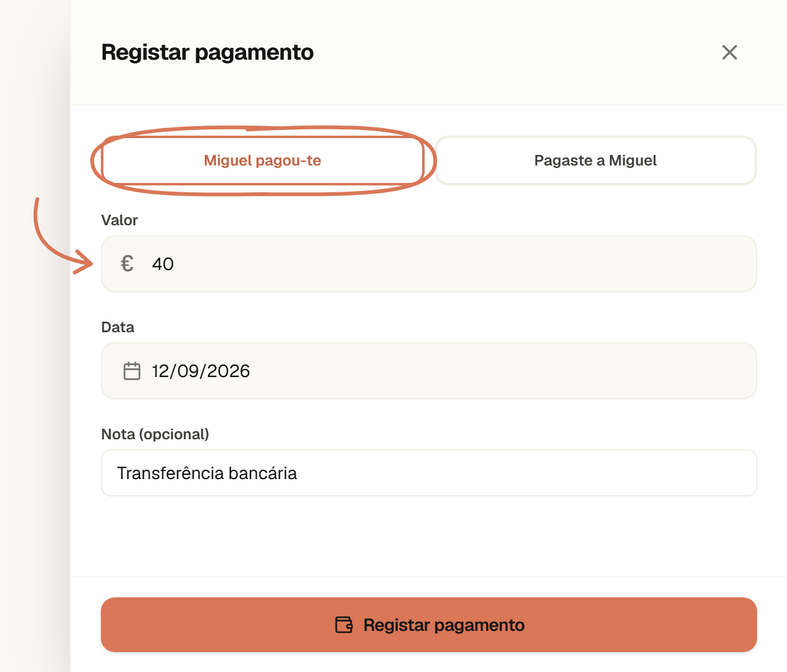Click the 'Registar pagamento' dialog heading
This screenshot has width=787, height=672.
(x=207, y=52)
